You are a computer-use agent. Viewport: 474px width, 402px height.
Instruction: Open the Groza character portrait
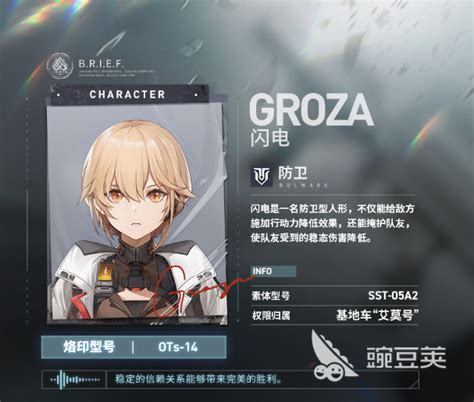pyautogui.click(x=137, y=214)
